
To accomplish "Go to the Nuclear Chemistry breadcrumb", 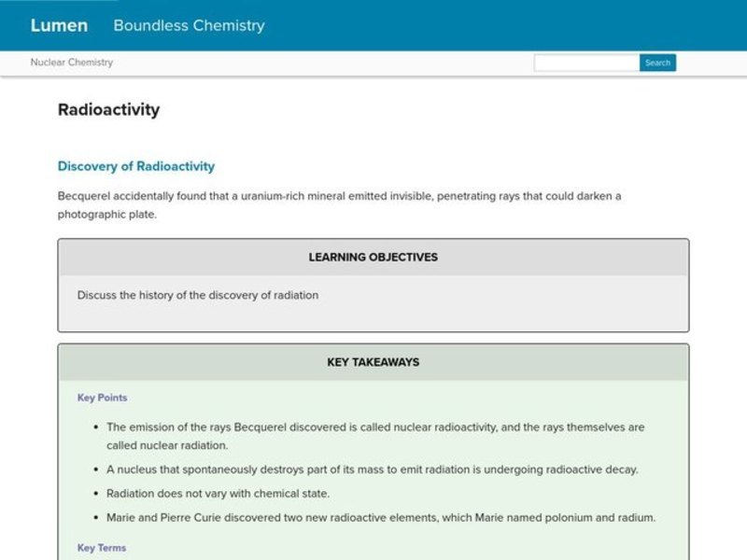I will tap(71, 63).
